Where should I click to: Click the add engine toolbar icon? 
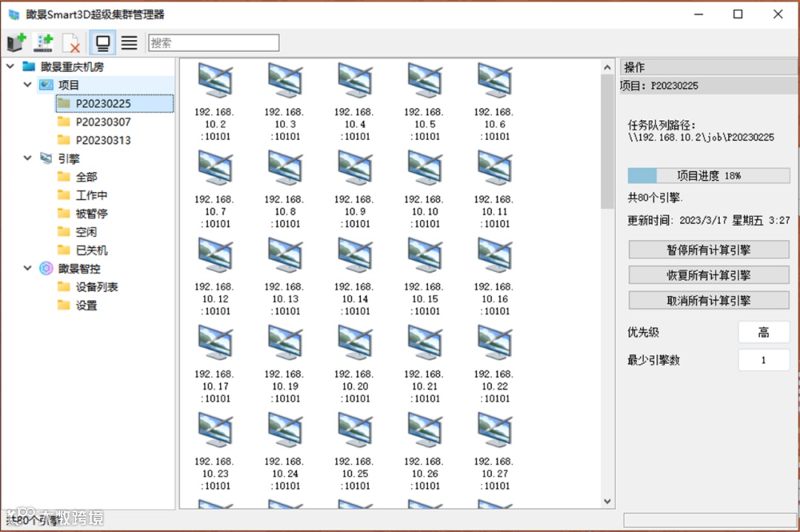pos(16,42)
